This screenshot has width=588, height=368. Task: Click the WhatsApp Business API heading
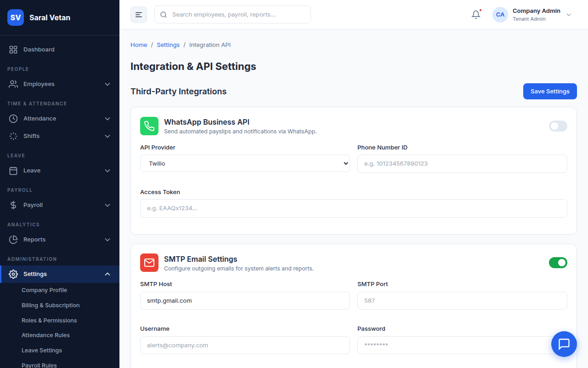coord(207,122)
